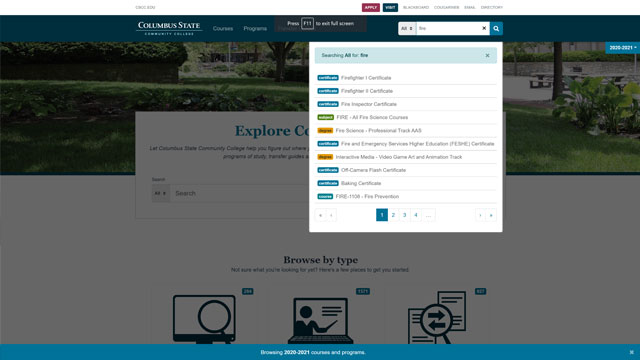Open the Courses menu
The image size is (640, 360).
coord(223,29)
